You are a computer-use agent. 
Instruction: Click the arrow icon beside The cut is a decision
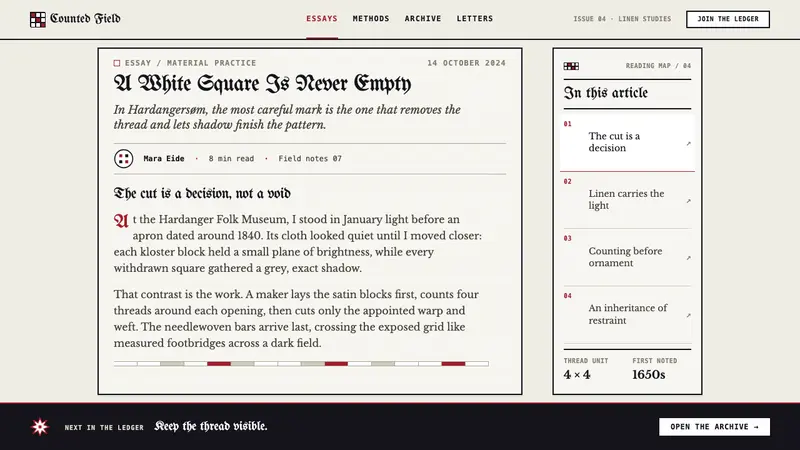pos(688,144)
